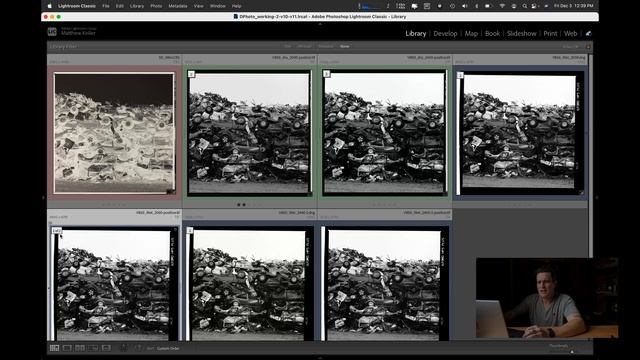The height and width of the screenshot is (360, 640).
Task: Select the Text library filter
Action: (x=287, y=47)
